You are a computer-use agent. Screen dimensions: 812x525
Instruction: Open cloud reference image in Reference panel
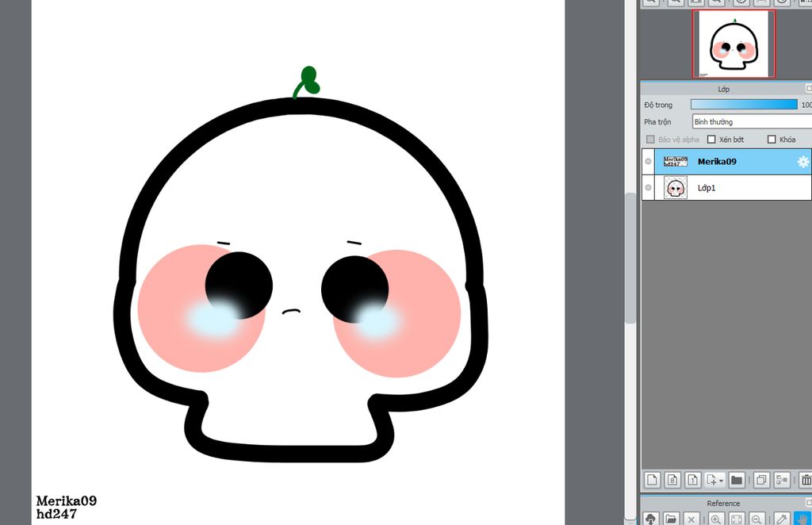(x=651, y=519)
